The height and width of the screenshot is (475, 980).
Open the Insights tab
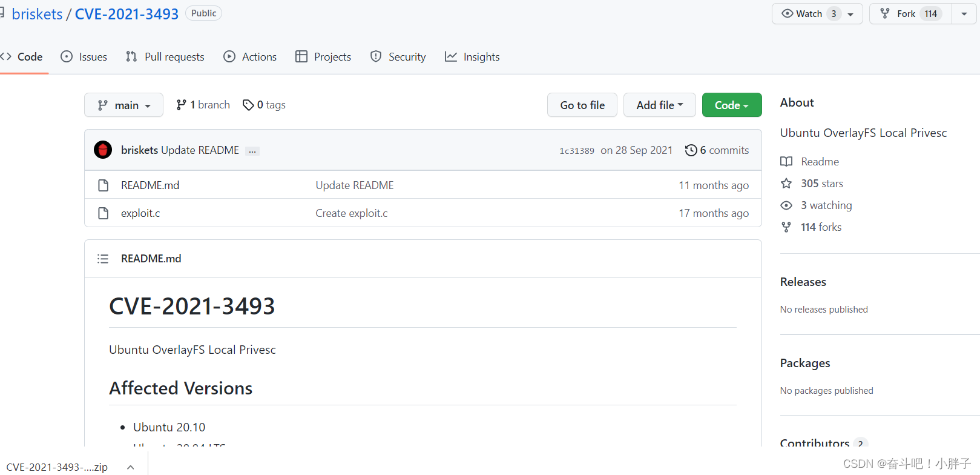[472, 57]
